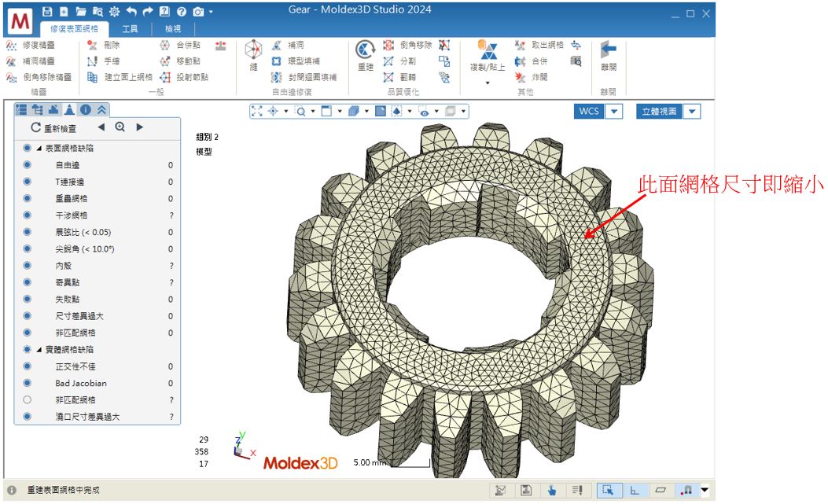Toggle visibility of T連接邊 defect
828x504 pixels.
click(x=27, y=182)
